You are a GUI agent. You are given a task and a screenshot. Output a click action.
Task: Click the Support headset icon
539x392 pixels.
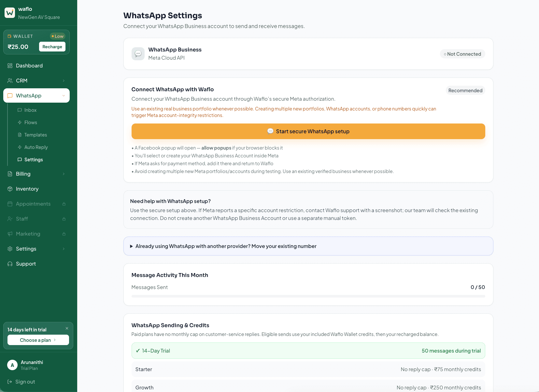(x=10, y=264)
